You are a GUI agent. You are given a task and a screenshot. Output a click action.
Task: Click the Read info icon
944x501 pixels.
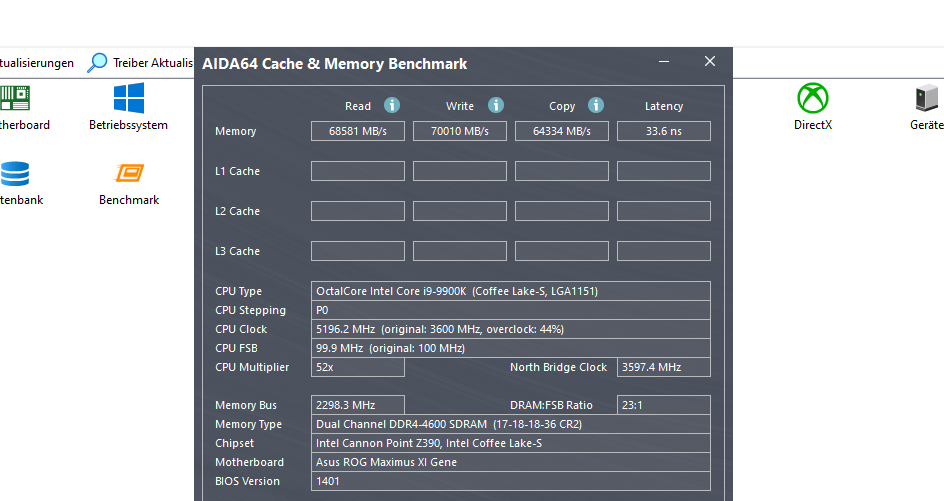392,105
